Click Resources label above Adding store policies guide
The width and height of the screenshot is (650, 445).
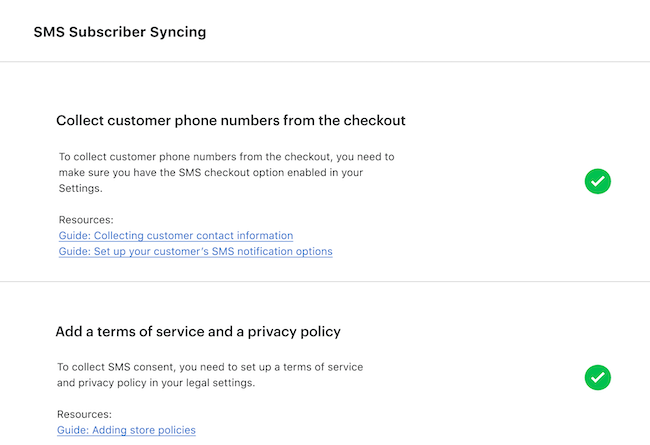coord(84,414)
